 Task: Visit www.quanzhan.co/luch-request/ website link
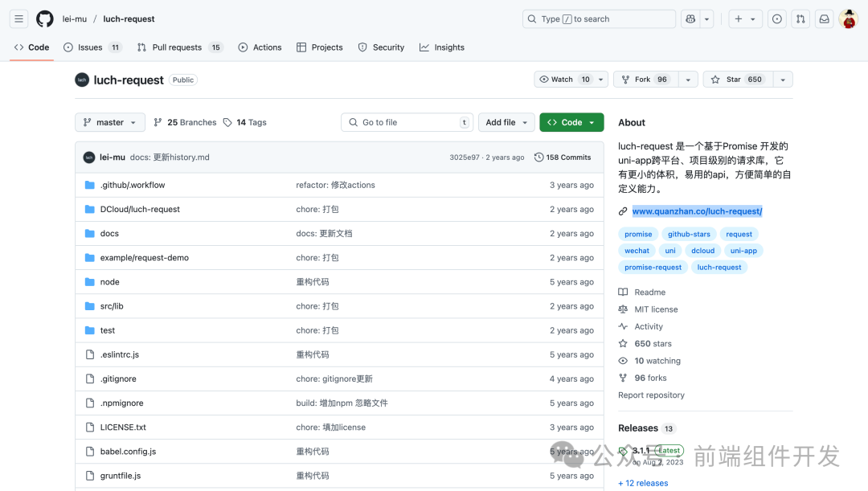[697, 211]
